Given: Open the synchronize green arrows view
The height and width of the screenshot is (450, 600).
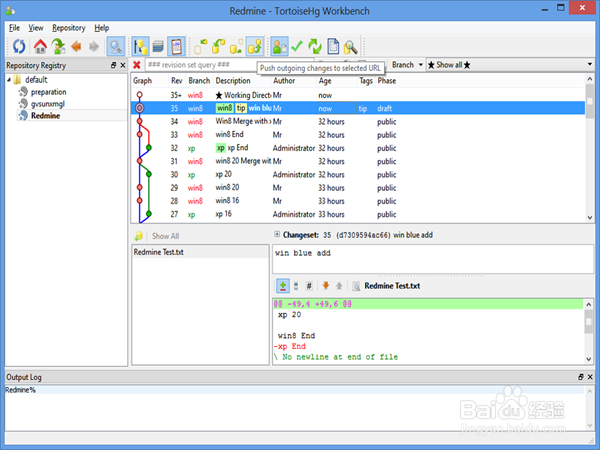Looking at the screenshot, I should [315, 47].
